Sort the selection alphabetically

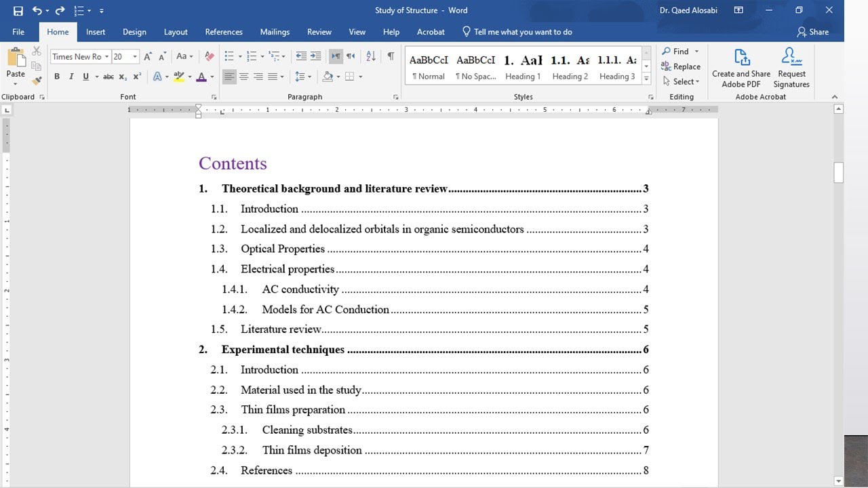click(371, 56)
